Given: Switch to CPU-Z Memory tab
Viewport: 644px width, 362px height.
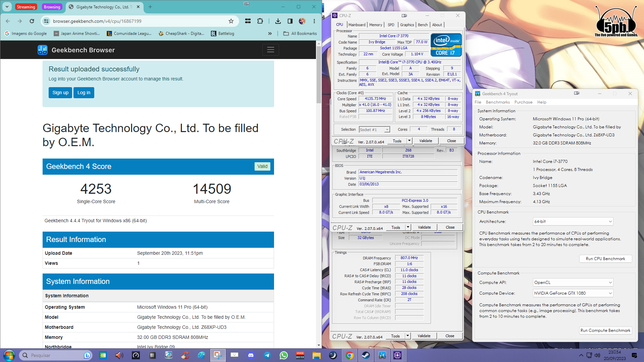Looking at the screenshot, I should (376, 25).
